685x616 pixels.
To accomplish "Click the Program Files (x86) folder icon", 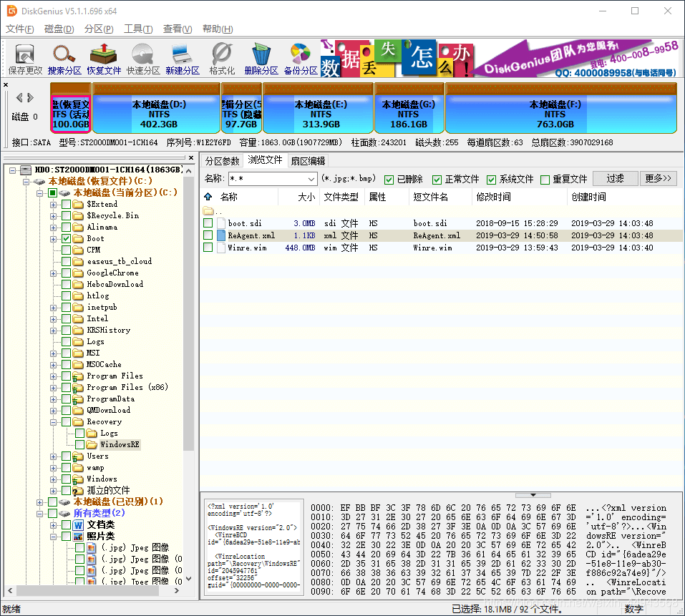I will [x=78, y=388].
